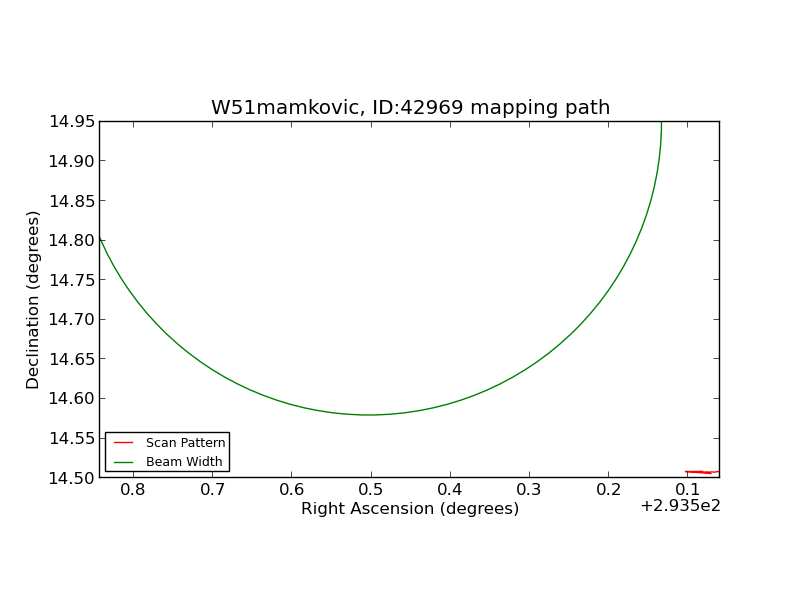
Task: Click y-axis tick label 14.95
Action: pos(72,121)
